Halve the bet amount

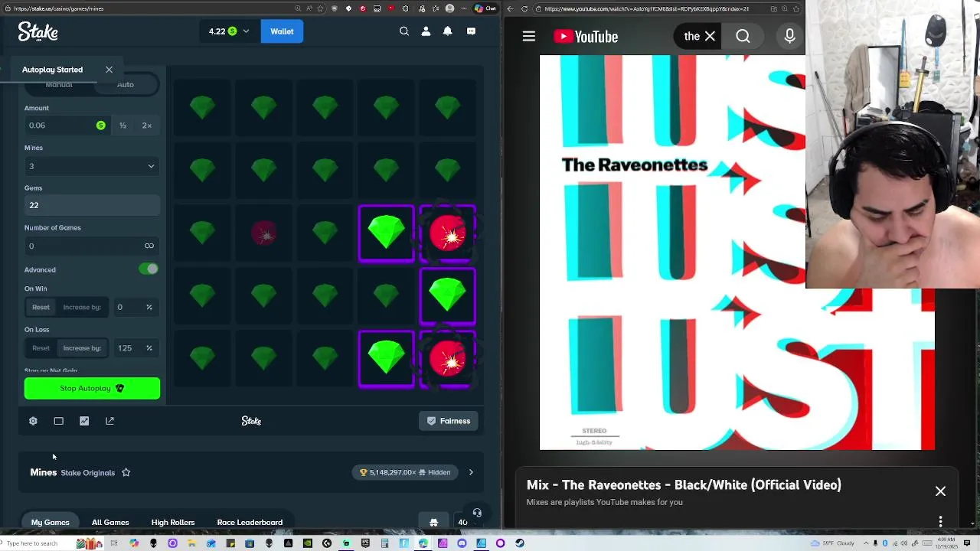pyautogui.click(x=122, y=126)
